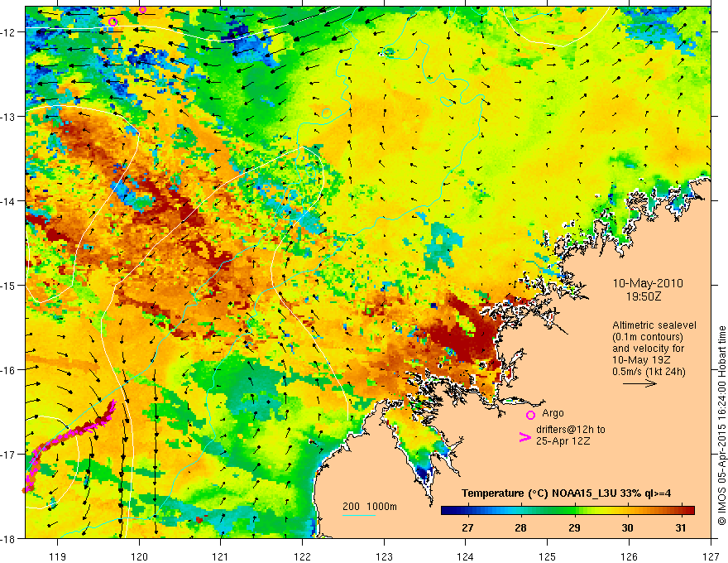Click the '(0.1m contours)' text
Viewport: 728px width, 563px height.
click(x=648, y=337)
